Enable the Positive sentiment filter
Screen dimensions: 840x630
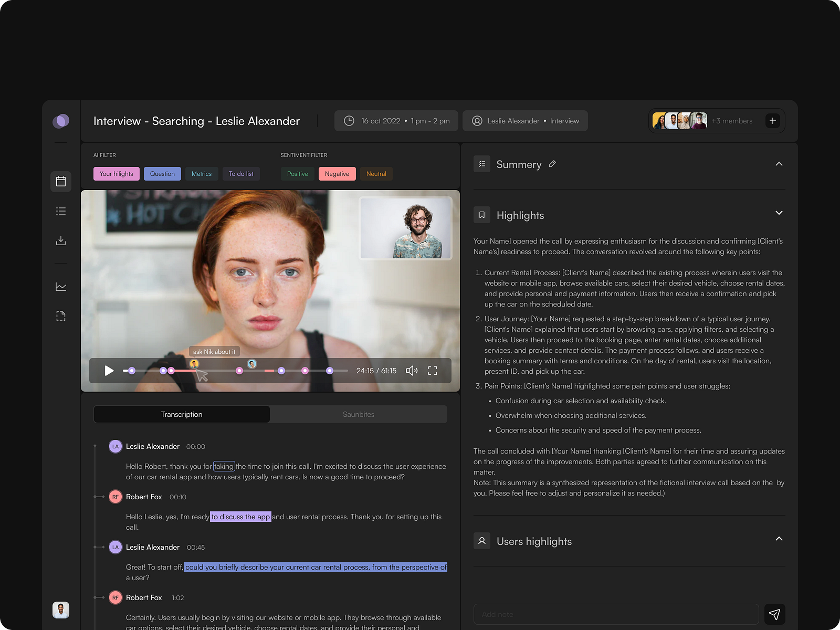297,173
